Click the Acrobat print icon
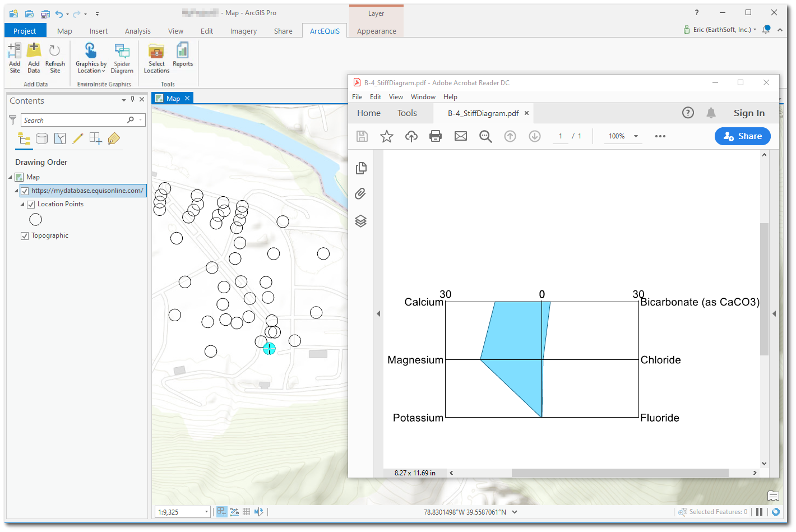The height and width of the screenshot is (532, 796). point(436,136)
